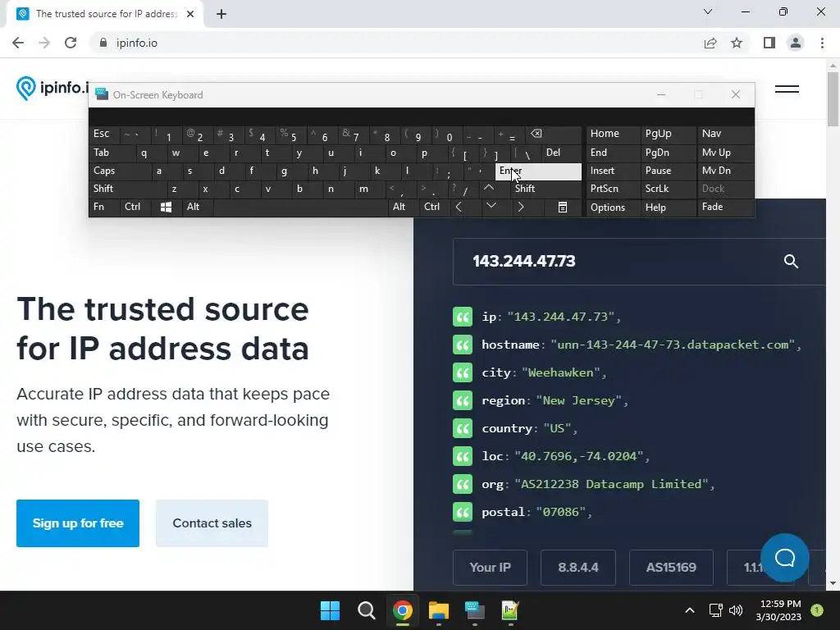Click the share page icon in address bar
The image size is (840, 630).
pos(710,43)
